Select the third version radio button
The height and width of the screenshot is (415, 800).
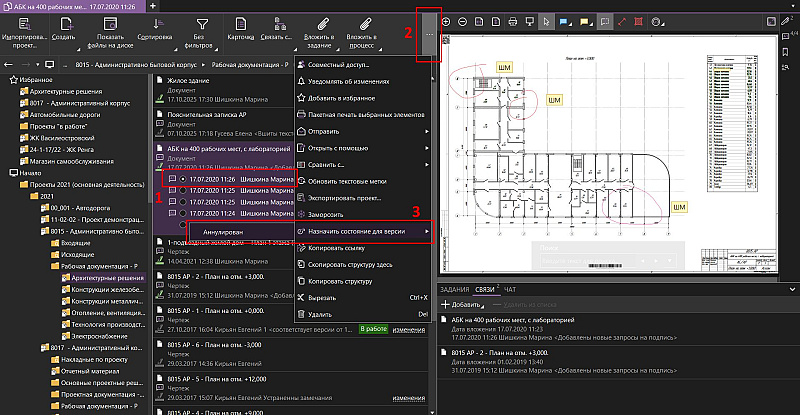[x=185, y=201]
